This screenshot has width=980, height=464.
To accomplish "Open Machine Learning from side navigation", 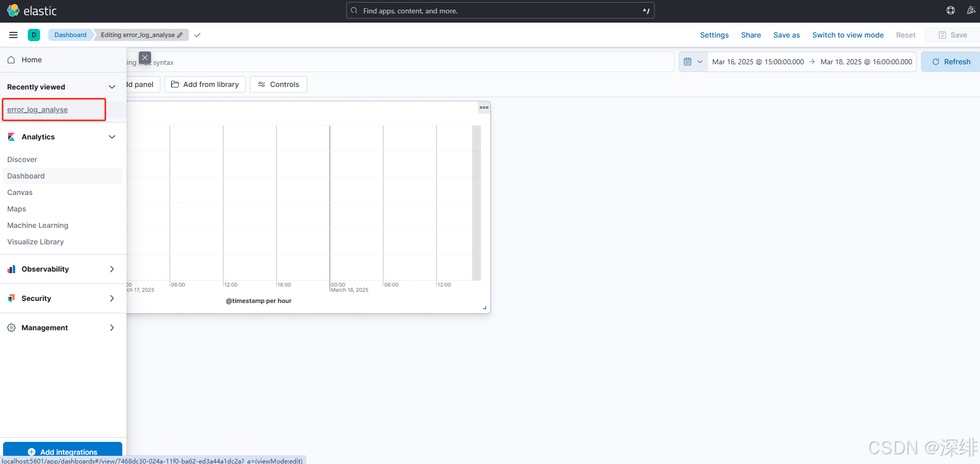I will click(x=38, y=225).
